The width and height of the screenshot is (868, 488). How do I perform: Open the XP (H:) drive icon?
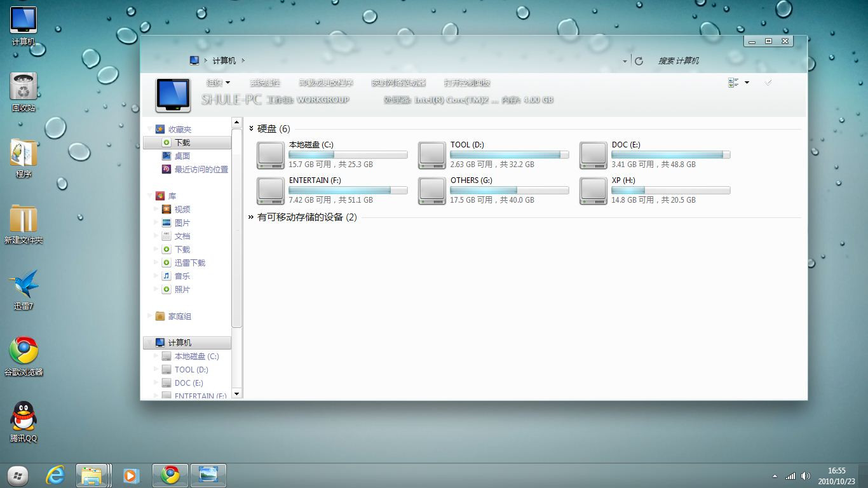(x=593, y=191)
